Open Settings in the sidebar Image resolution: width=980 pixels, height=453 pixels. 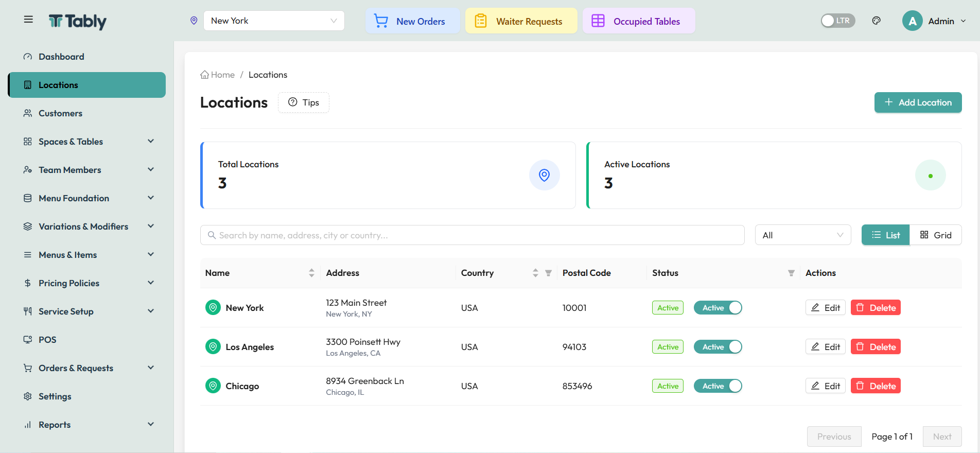point(86,396)
